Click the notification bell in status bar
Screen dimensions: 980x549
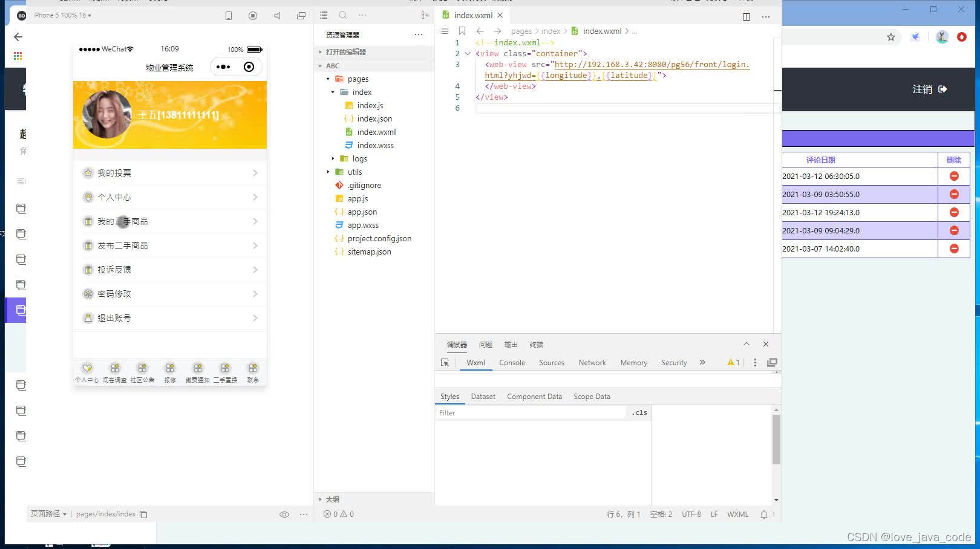[x=764, y=515]
